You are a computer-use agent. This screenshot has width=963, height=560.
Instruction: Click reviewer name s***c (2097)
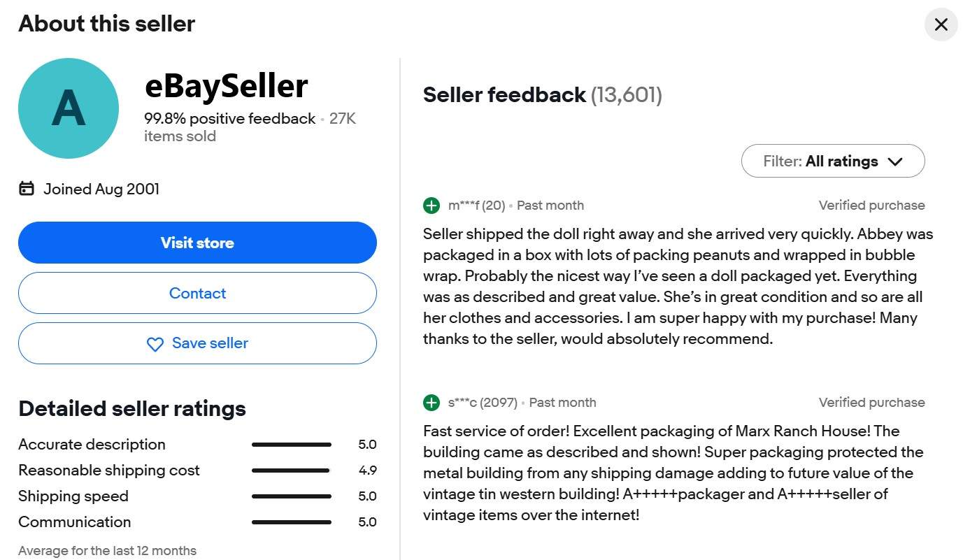pos(483,403)
